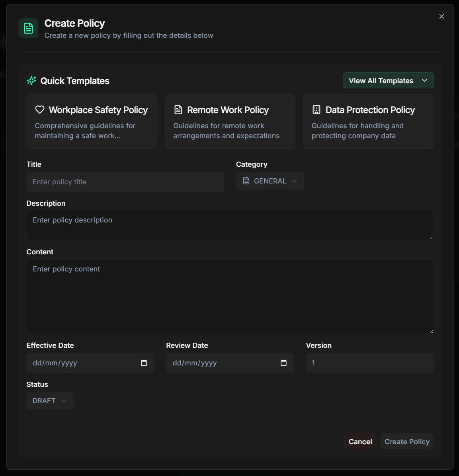Click the Cancel button
The image size is (459, 476).
(360, 441)
